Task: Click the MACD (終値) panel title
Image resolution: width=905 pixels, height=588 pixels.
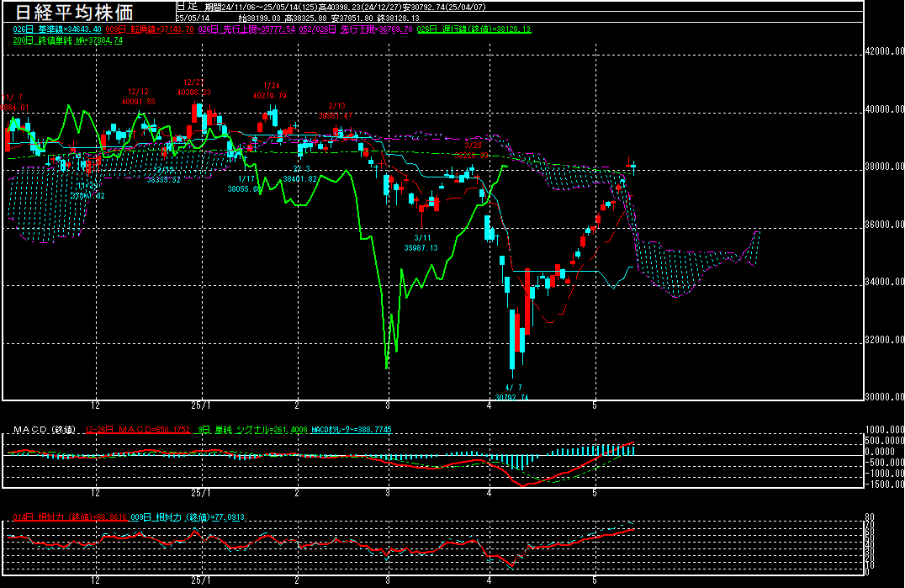Action: pos(45,430)
